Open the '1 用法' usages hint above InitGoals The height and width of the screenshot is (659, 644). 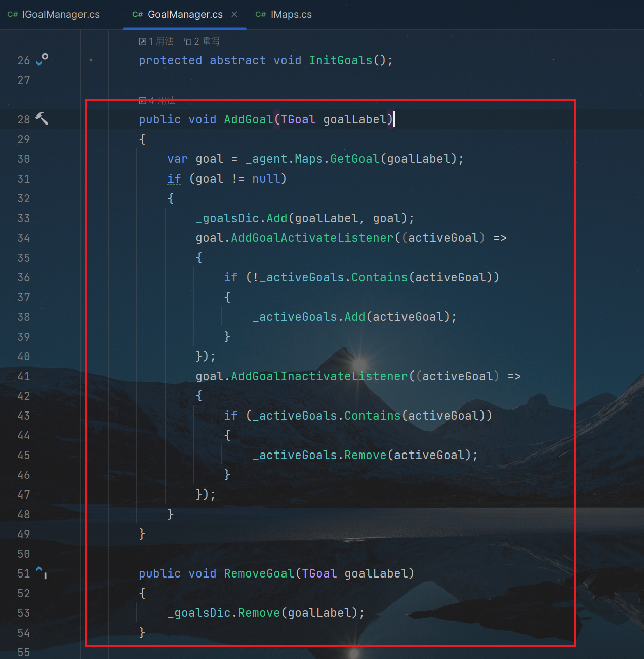(156, 42)
